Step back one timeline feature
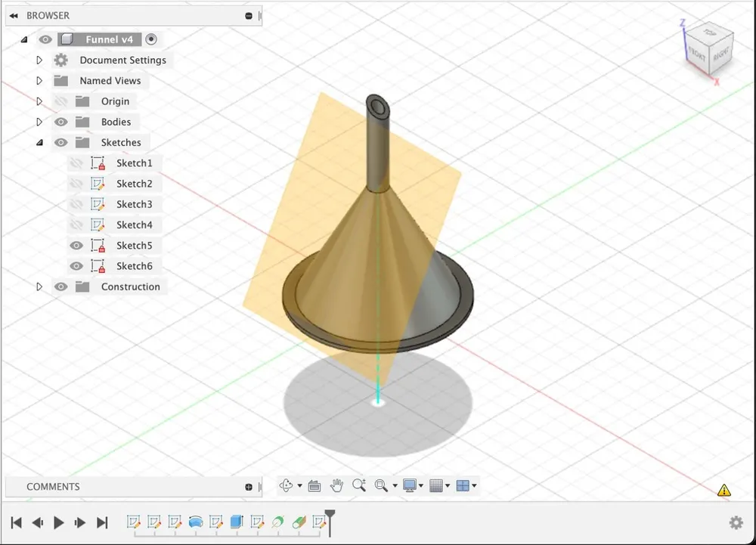756x545 pixels. pyautogui.click(x=38, y=523)
